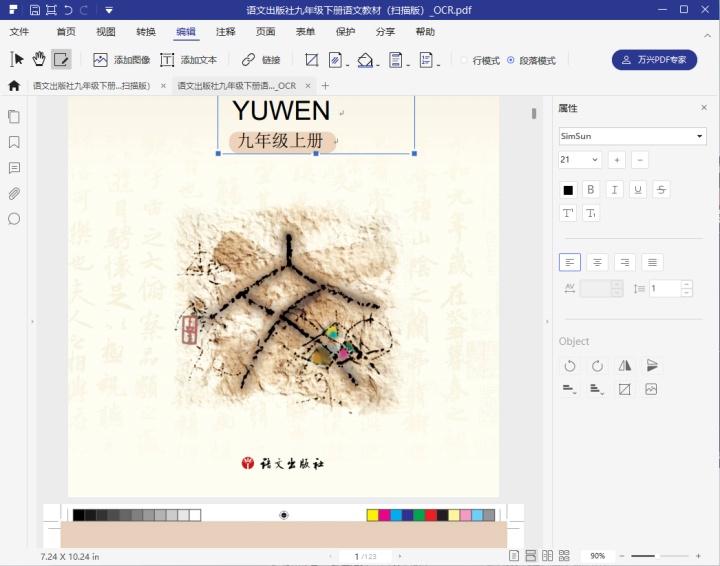Increase font size with plus button
The height and width of the screenshot is (566, 720).
617,160
